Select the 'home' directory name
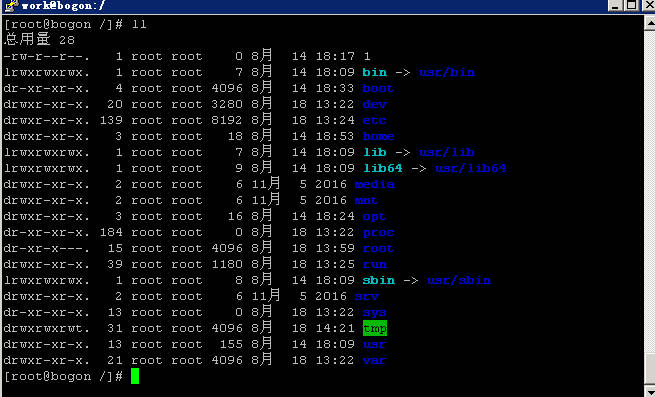Viewport: 655px width, 397px height. click(378, 136)
